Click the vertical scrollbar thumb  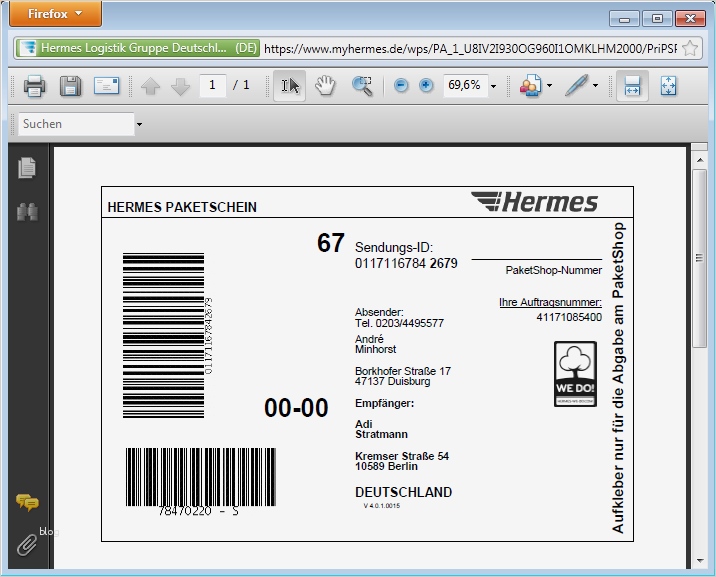point(699,258)
